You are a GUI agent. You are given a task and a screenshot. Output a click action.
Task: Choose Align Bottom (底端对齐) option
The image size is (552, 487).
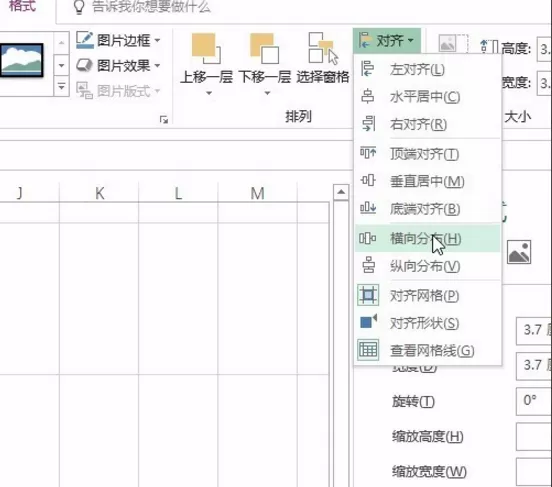pyautogui.click(x=427, y=209)
